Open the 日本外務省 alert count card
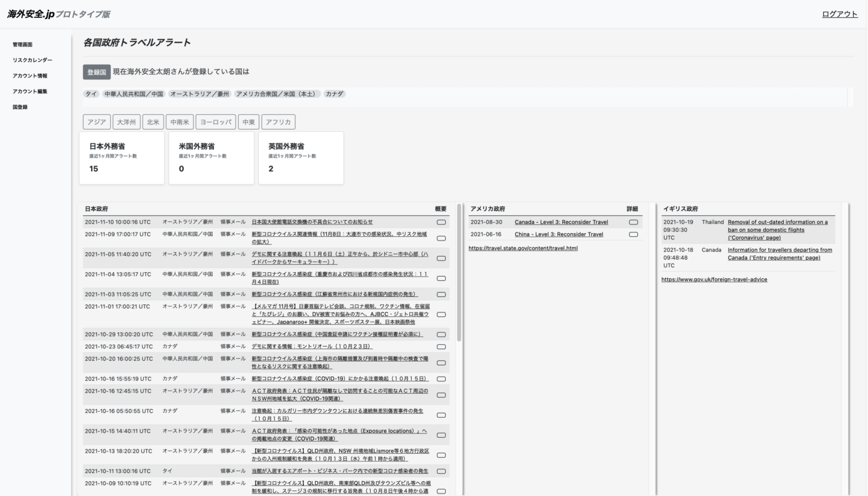 [122, 157]
